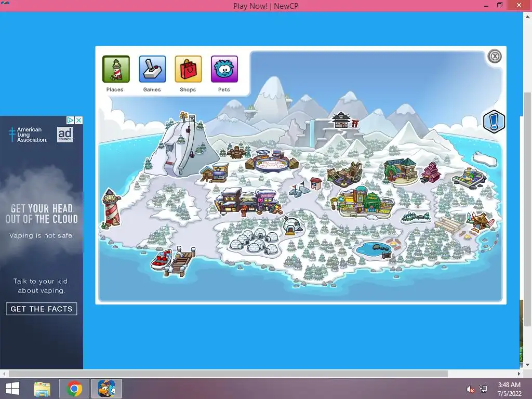Open the AdChoices info icon
This screenshot has width=532, height=399.
[x=70, y=120]
